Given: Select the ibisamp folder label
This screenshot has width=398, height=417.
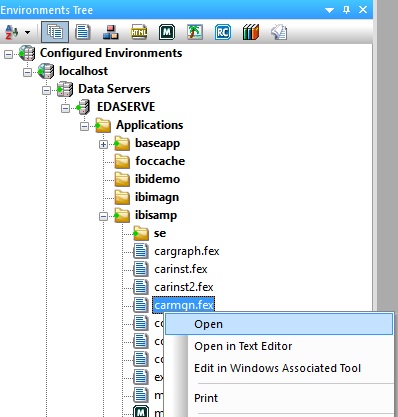Looking at the screenshot, I should pyautogui.click(x=156, y=215).
